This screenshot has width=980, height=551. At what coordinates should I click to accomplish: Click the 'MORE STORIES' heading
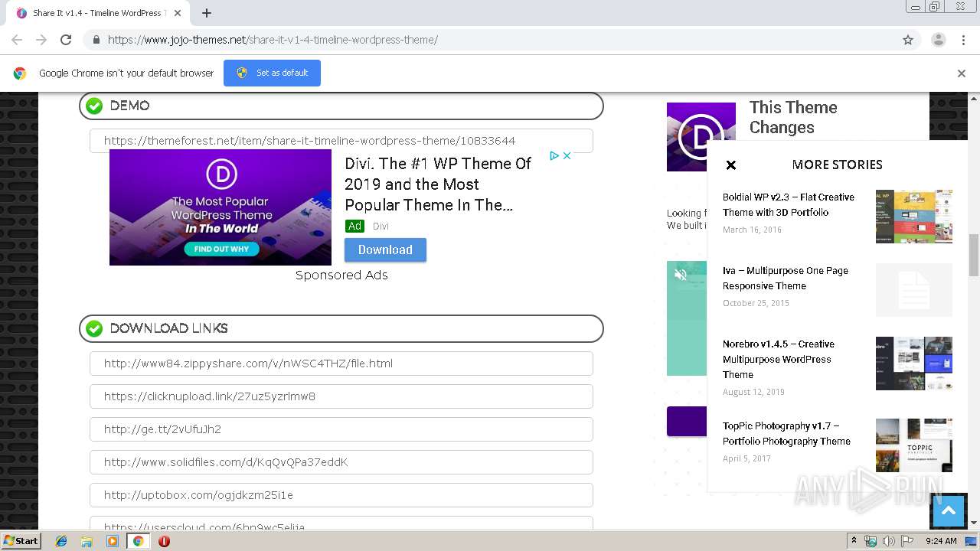click(x=838, y=165)
